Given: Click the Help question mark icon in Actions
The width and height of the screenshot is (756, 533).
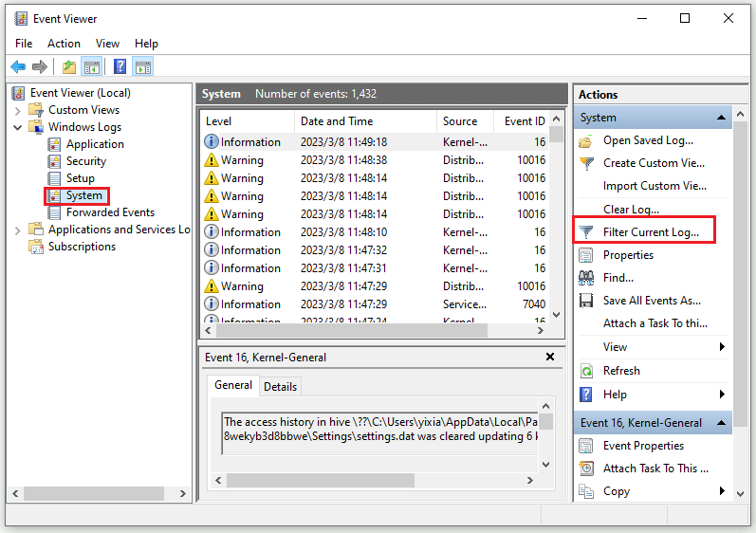Looking at the screenshot, I should coord(586,395).
